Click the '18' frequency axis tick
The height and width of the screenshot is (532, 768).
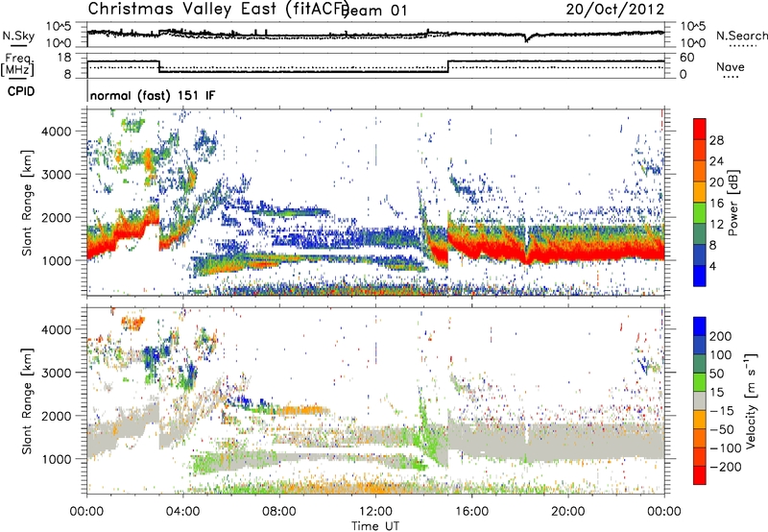(x=63, y=58)
